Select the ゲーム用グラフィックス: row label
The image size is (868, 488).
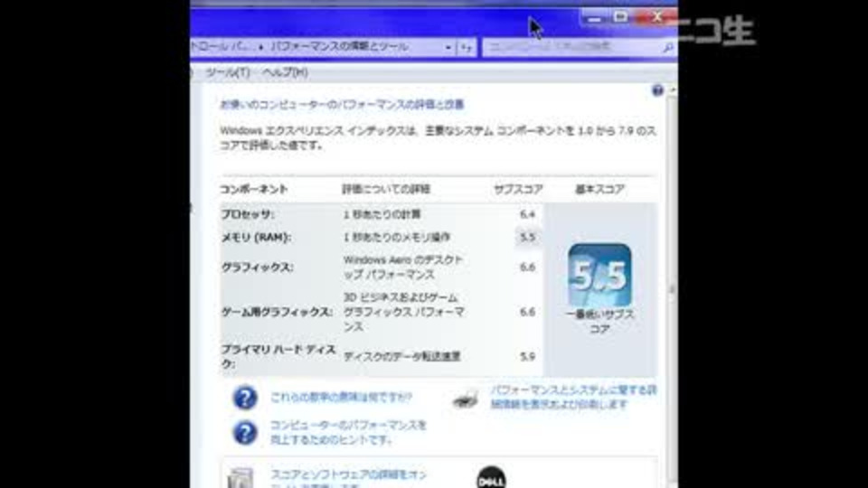(x=277, y=312)
